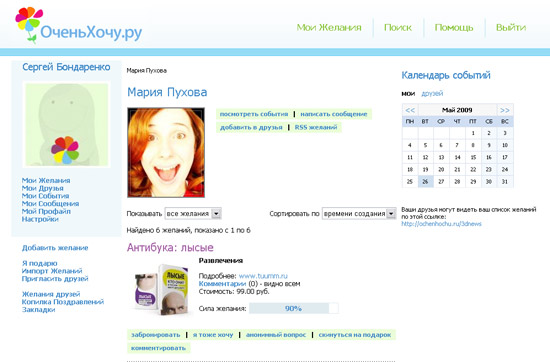The height and width of the screenshot is (362, 550).
Task: Open sidebar link Мои Сообщения
Action: (50, 203)
